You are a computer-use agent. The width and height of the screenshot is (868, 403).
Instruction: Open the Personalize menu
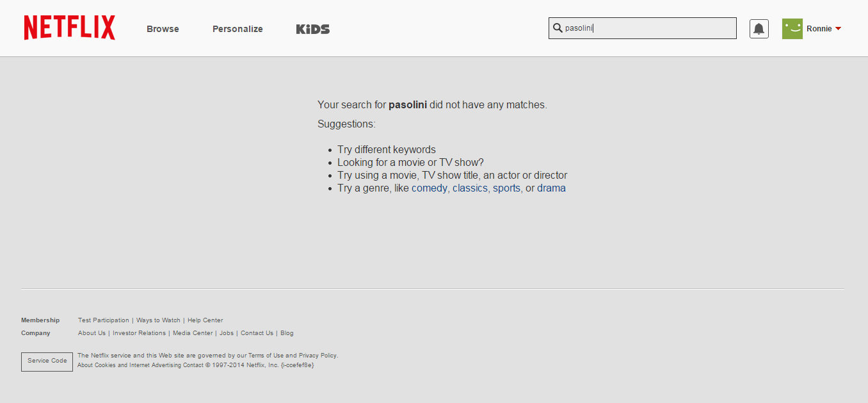tap(237, 29)
